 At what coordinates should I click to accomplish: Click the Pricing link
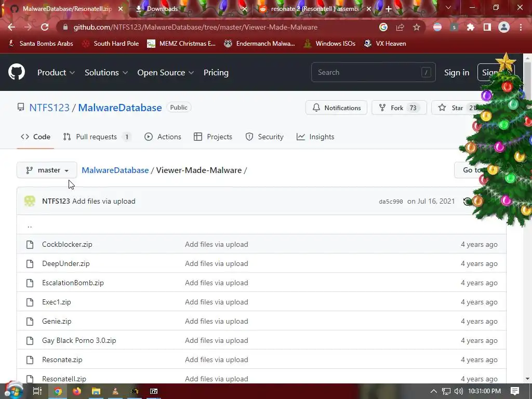coord(216,72)
